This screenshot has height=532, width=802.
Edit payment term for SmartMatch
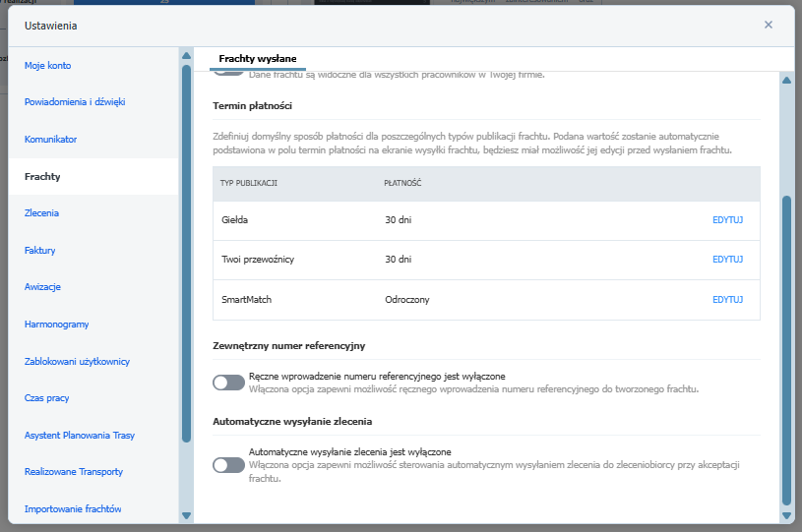[x=727, y=300]
